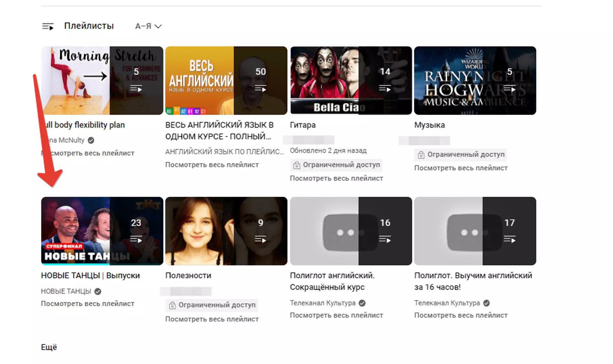Click verified badge under Полиглот английский. Сокращённый курс
This screenshot has width=613, height=364.
[x=362, y=303]
